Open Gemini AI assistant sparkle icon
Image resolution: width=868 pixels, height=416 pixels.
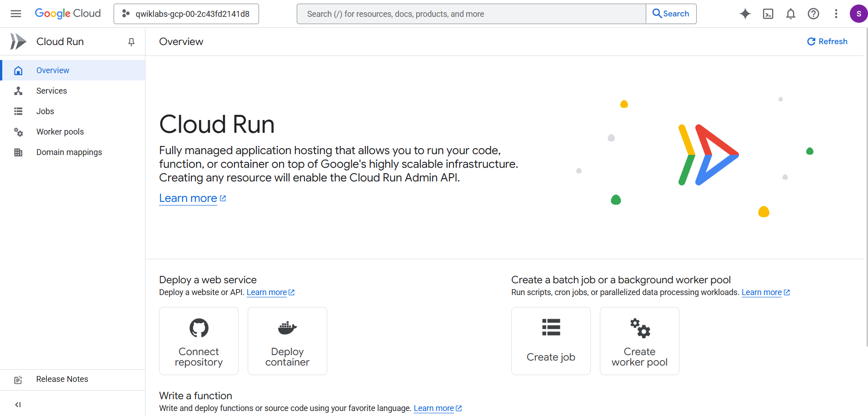(745, 14)
